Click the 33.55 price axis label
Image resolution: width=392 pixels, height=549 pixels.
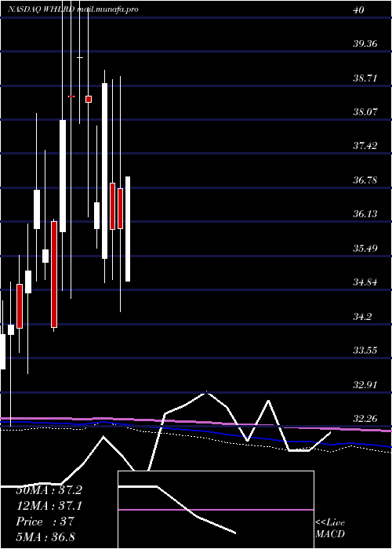[365, 350]
